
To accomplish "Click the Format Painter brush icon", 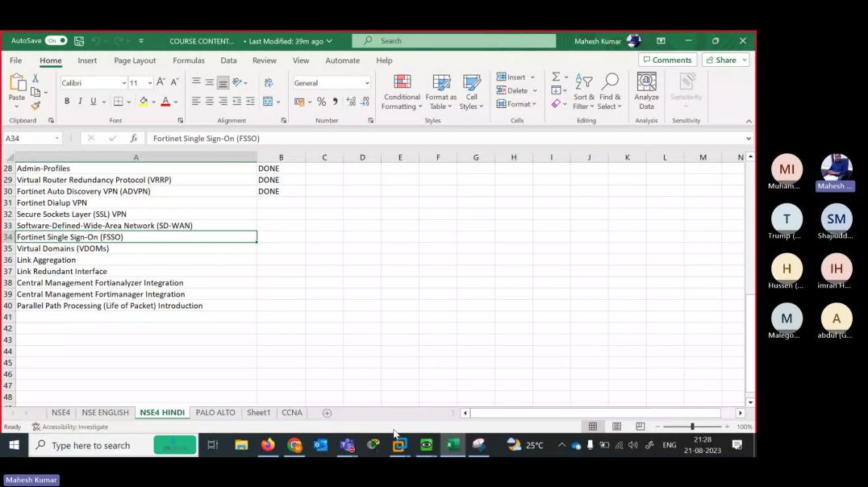I will tap(35, 105).
